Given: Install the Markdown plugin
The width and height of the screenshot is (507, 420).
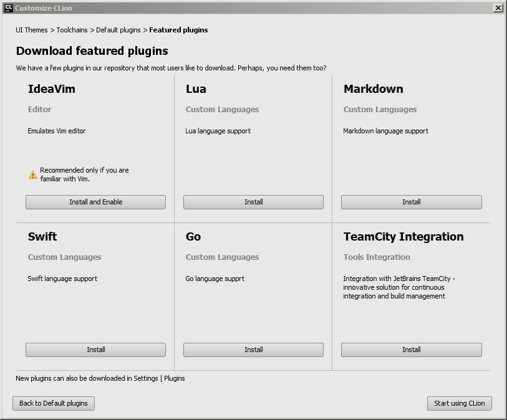Looking at the screenshot, I should [411, 202].
